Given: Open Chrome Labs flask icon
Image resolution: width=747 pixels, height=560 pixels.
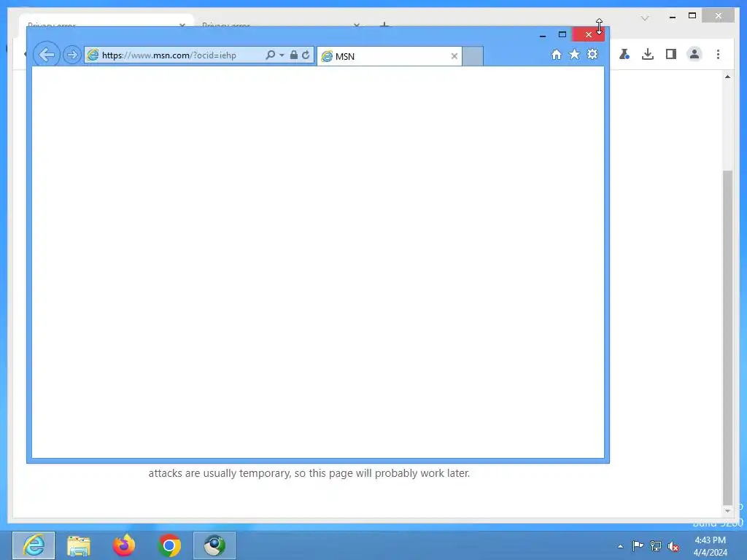Looking at the screenshot, I should (624, 54).
